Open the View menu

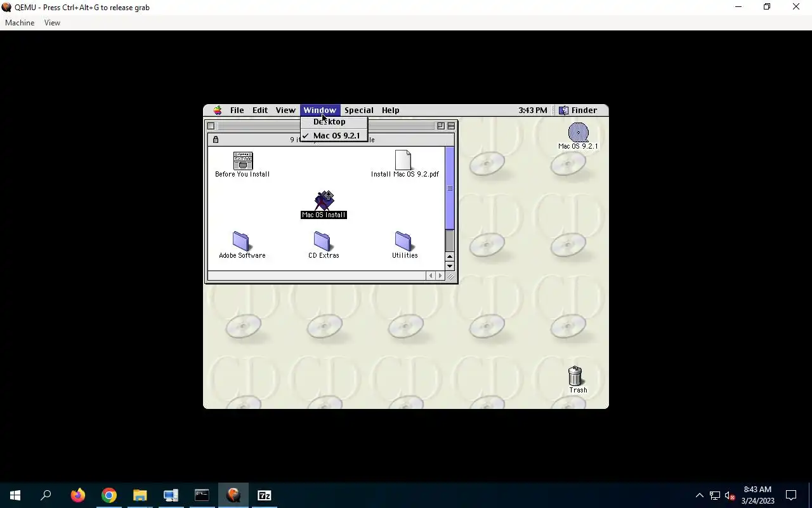click(x=285, y=110)
